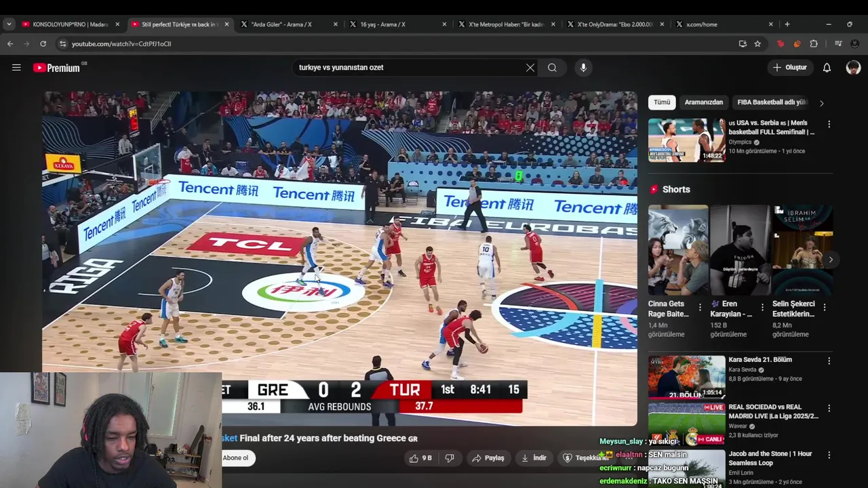Viewport: 868px width, 488px height.
Task: Close the x.com/home tab
Action: pos(770,24)
